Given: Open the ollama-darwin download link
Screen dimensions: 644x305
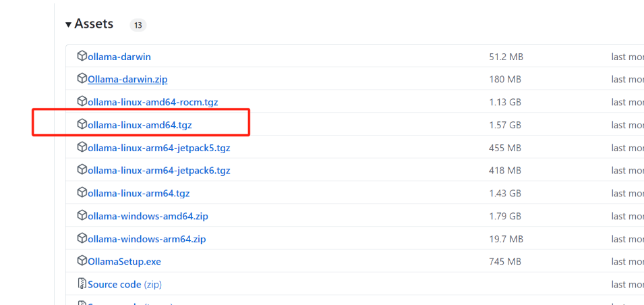Looking at the screenshot, I should pos(119,57).
